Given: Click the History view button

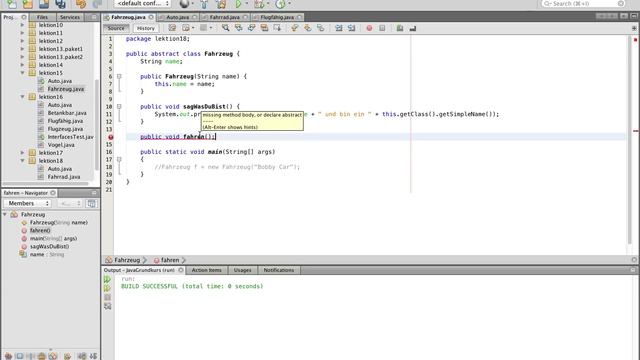Looking at the screenshot, I should [146, 28].
